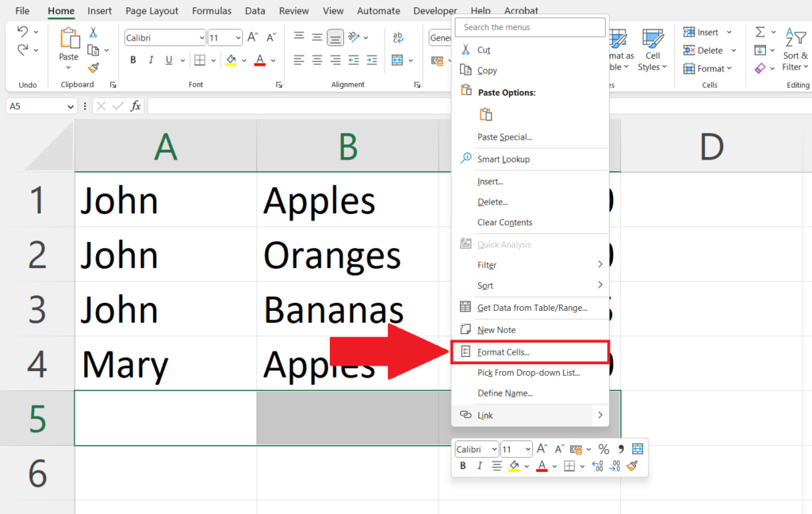Image resolution: width=812 pixels, height=514 pixels.
Task: Click the Undo arrow icon
Action: (x=23, y=32)
